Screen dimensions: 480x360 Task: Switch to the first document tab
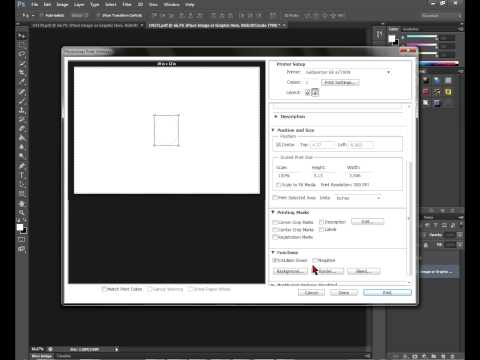point(87,25)
